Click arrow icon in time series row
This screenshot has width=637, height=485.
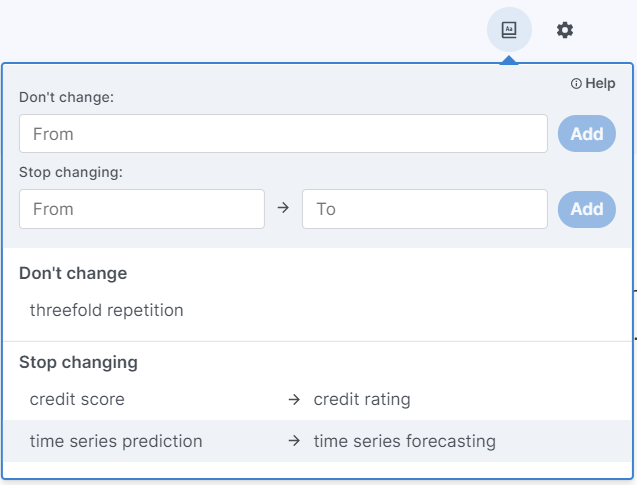tap(294, 441)
